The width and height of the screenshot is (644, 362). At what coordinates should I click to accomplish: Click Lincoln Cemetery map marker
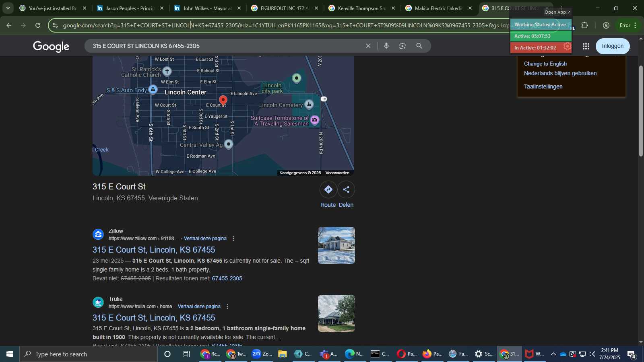[309, 105]
